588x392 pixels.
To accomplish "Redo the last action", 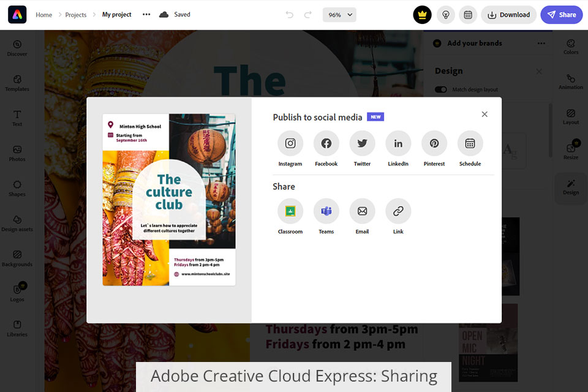I will (308, 15).
